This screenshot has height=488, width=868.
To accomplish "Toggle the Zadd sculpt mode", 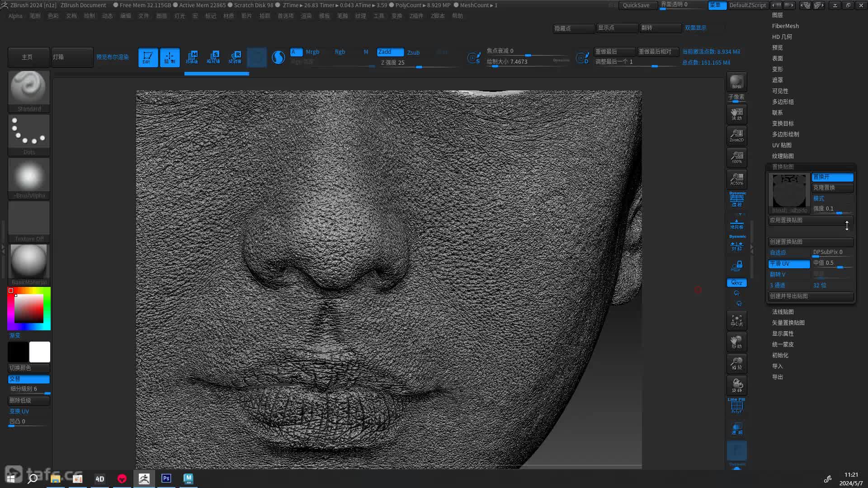I will click(390, 52).
